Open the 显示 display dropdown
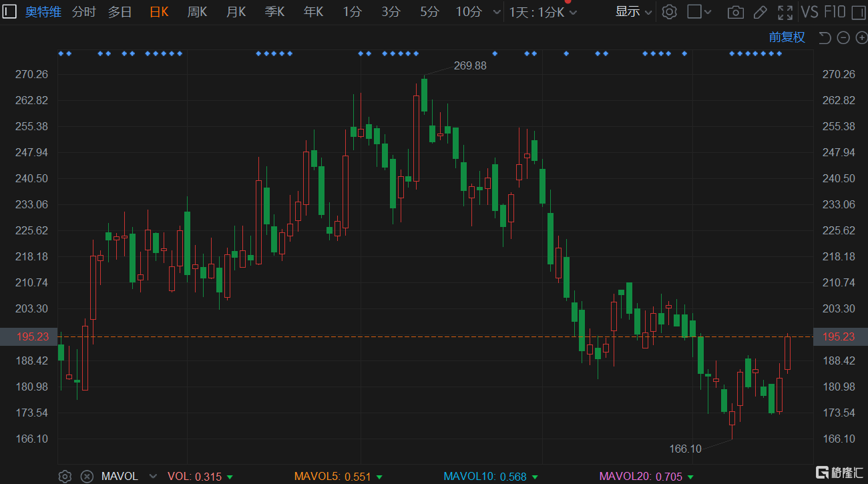Image resolution: width=868 pixels, height=484 pixels. click(x=634, y=11)
